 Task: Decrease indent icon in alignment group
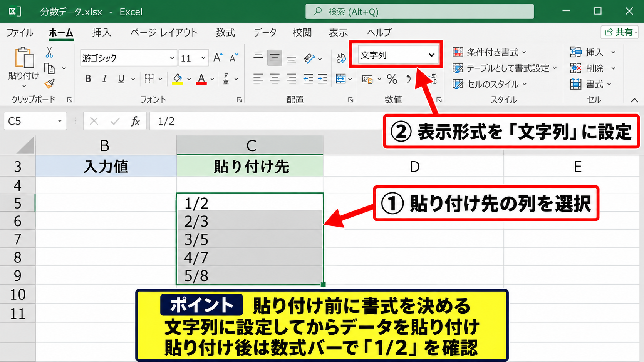point(308,79)
